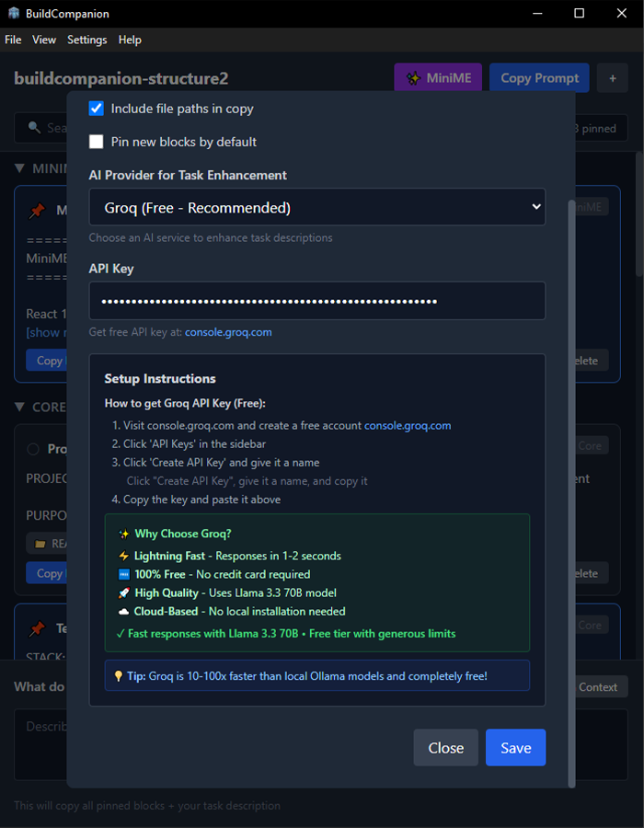Click the magnifier search icon
The height and width of the screenshot is (828, 644).
(x=34, y=128)
